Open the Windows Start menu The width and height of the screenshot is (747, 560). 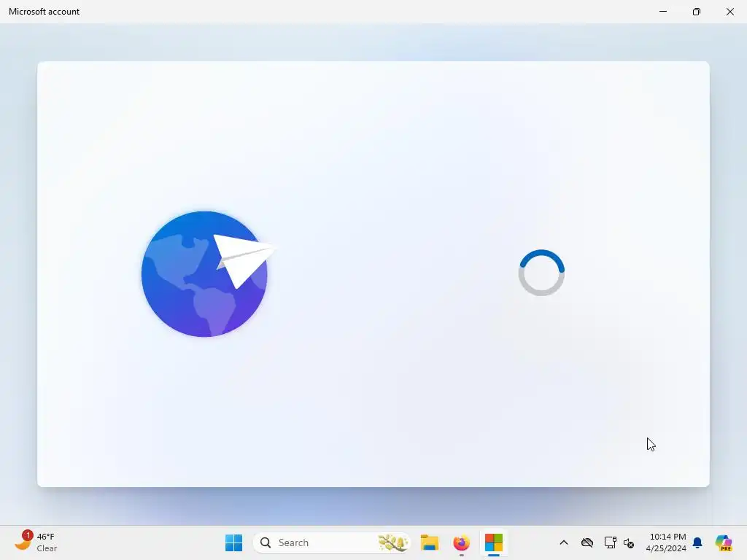point(233,542)
